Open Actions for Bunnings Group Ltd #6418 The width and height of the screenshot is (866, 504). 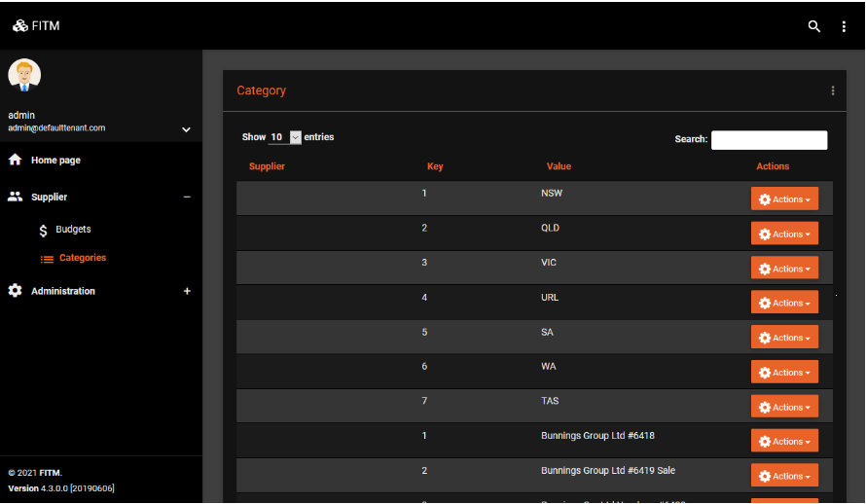[x=784, y=441]
